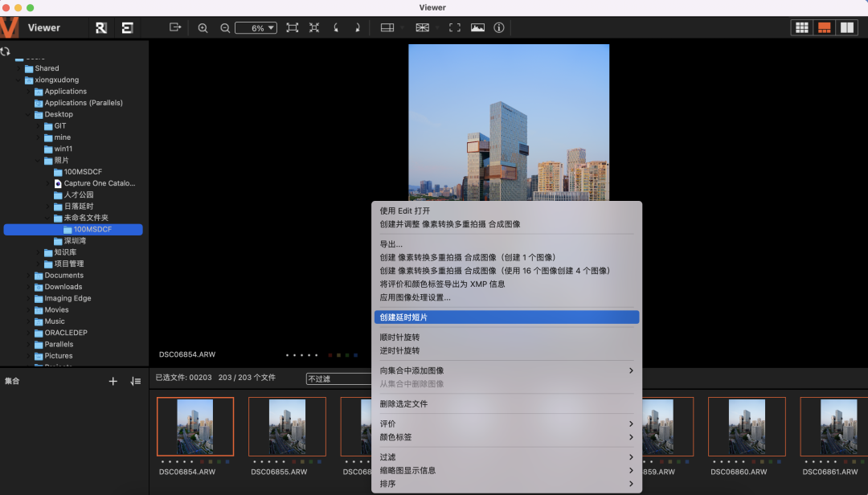The width and height of the screenshot is (868, 495).
Task: Click the export output icon in toolbar
Action: coord(175,27)
